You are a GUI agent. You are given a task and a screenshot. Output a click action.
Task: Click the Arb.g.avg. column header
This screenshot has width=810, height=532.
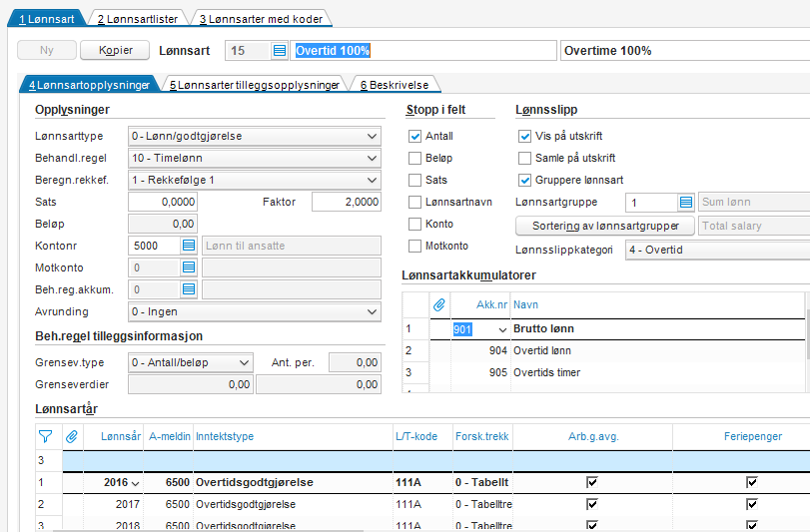593,436
